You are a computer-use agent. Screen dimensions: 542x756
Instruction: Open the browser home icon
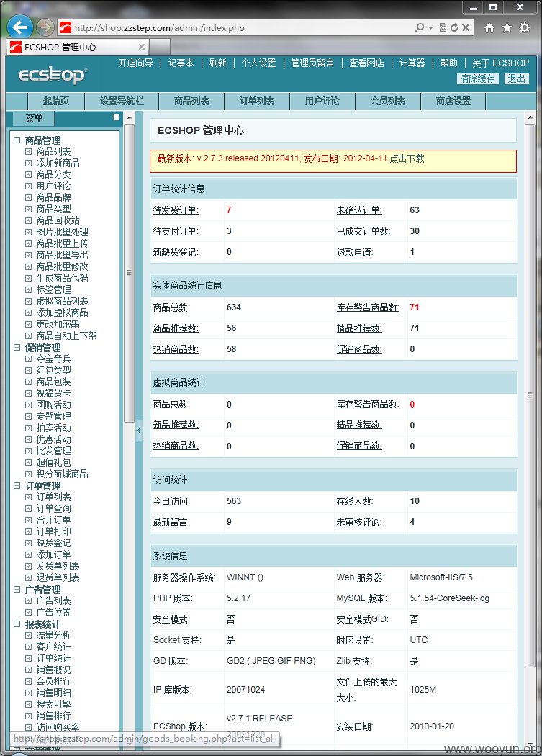489,27
